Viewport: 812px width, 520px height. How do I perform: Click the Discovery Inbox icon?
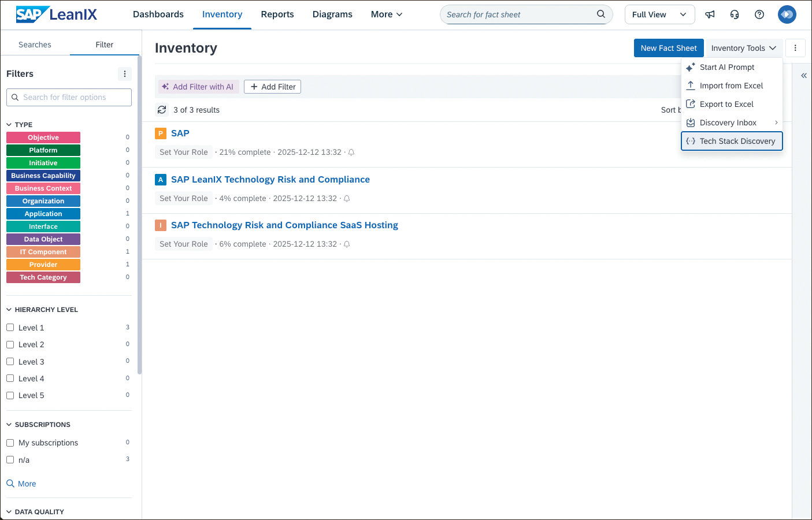691,122
